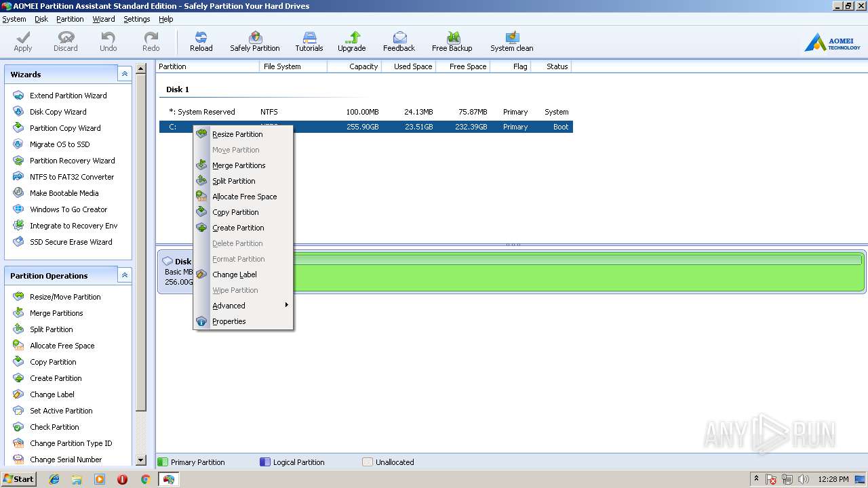Image resolution: width=868 pixels, height=488 pixels.
Task: Open the System menu
Action: (x=14, y=19)
